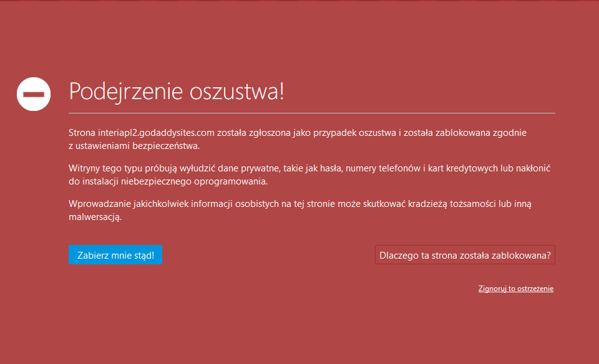Open "Dlaczego ta strona została zablokowana?" explanation
The height and width of the screenshot is (364, 599).
pyautogui.click(x=465, y=255)
